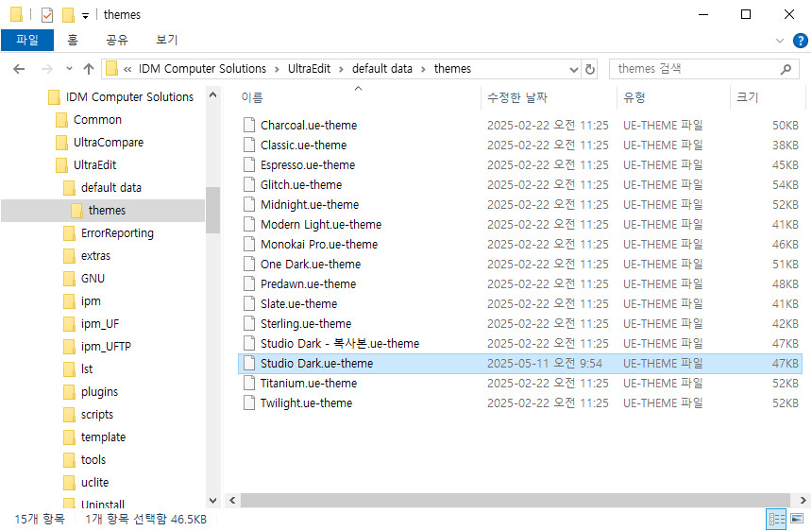Image resolution: width=812 pixels, height=531 pixels.
Task: Select Twilight.ue-theme file name
Action: (x=306, y=403)
